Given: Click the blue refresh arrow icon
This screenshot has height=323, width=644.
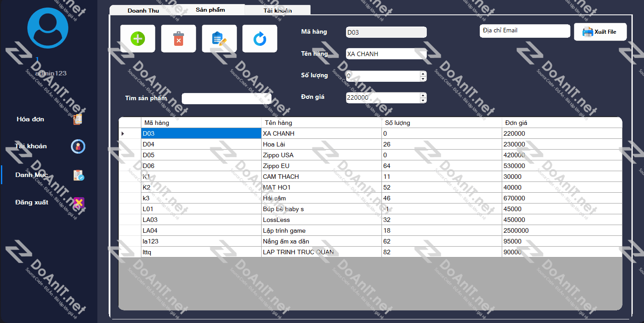Looking at the screenshot, I should pos(260,39).
